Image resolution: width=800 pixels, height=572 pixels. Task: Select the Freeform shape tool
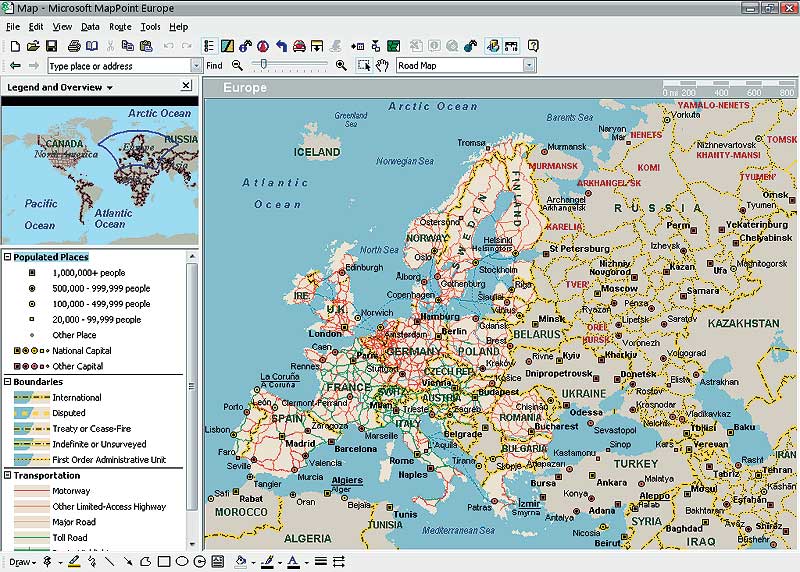[x=145, y=562]
